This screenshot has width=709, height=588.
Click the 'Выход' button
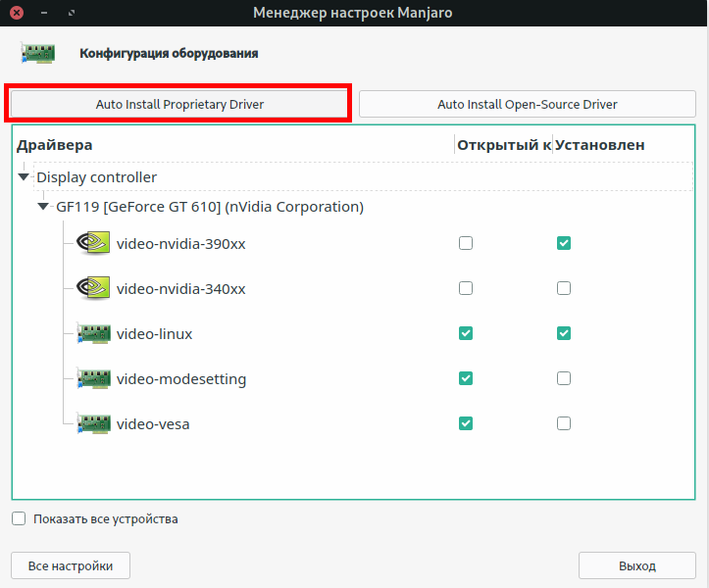(x=637, y=565)
